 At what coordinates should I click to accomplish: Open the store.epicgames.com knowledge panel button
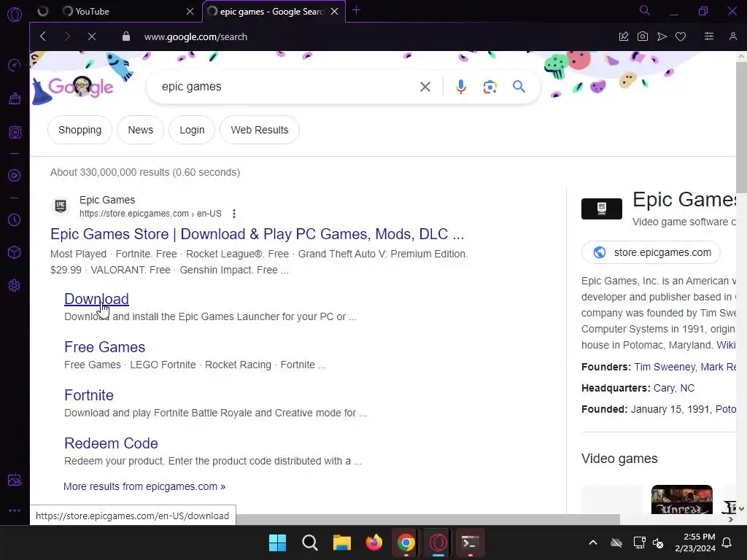tap(651, 252)
